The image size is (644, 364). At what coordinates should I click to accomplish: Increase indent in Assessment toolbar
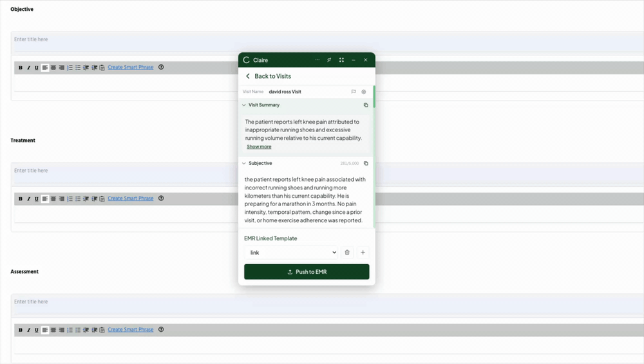95,330
